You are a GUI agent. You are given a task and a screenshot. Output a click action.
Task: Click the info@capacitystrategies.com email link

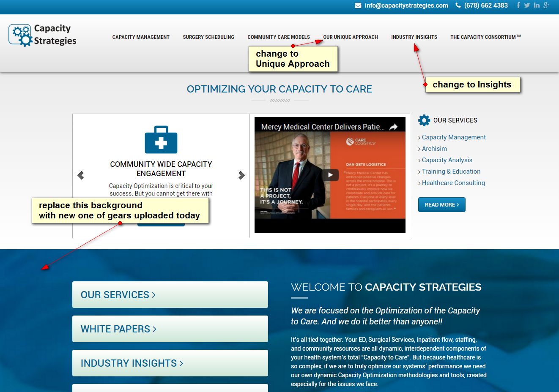coord(406,5)
